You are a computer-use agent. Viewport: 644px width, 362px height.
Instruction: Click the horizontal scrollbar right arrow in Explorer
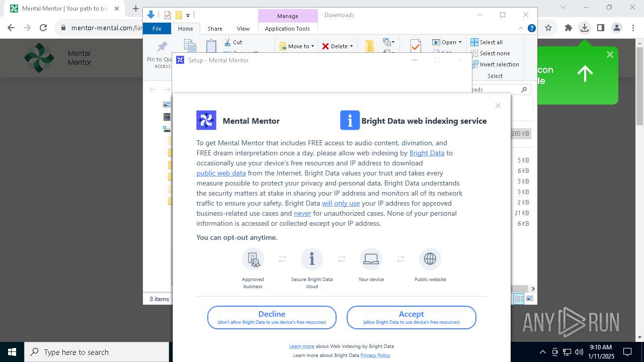[x=533, y=289]
